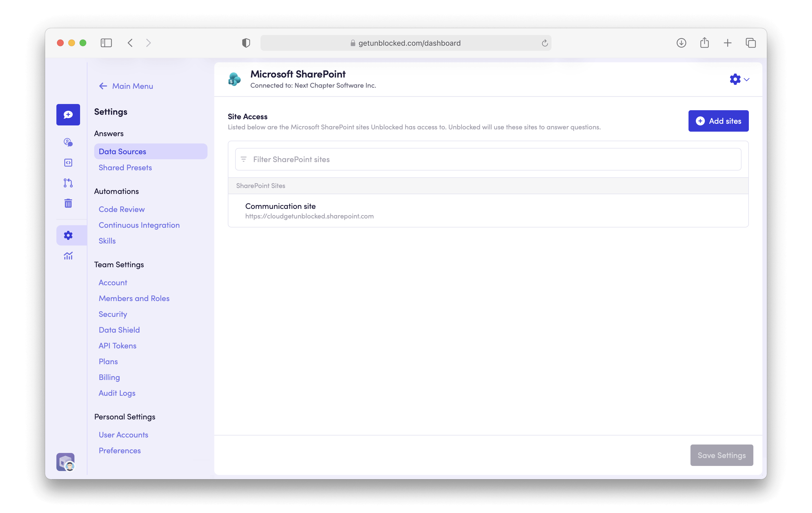Image resolution: width=812 pixels, height=513 pixels.
Task: Open User Accounts personal settings
Action: pos(123,435)
